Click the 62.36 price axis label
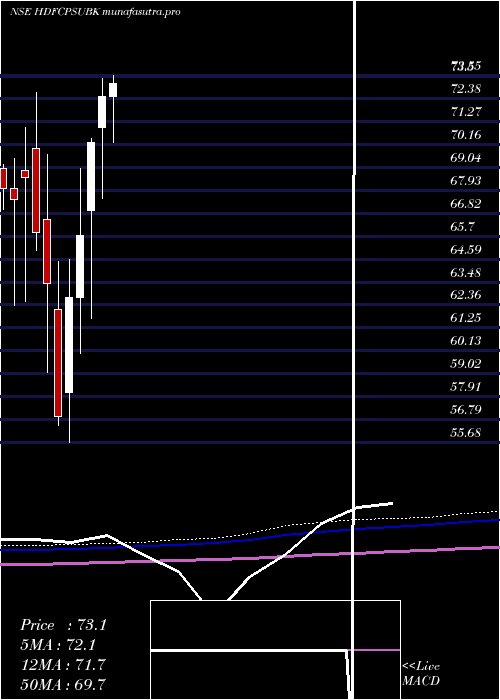 click(x=466, y=295)
